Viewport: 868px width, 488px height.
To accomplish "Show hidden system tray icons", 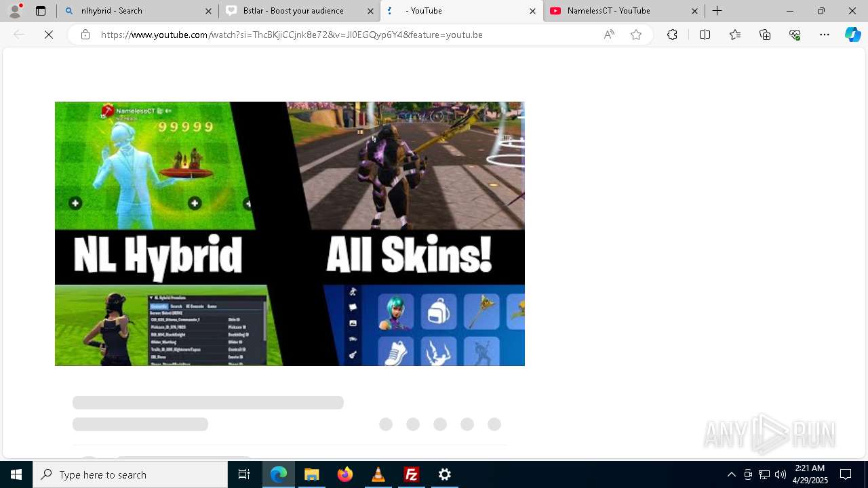I will coord(731,474).
